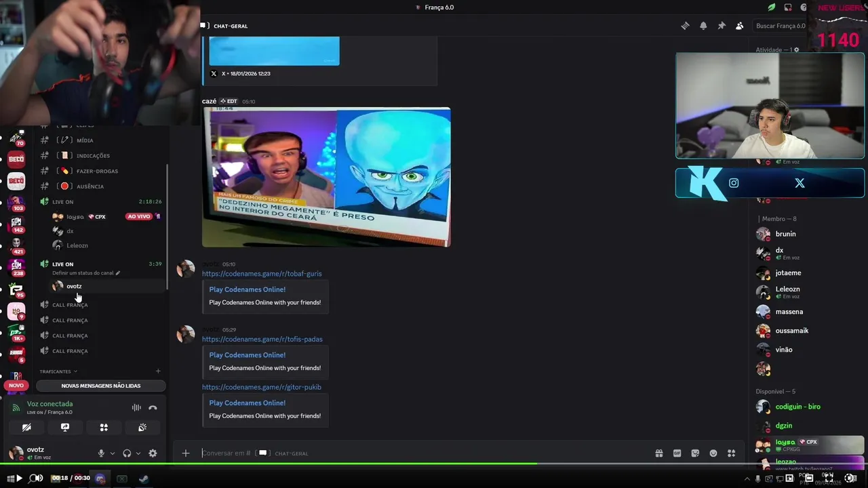
Task: Expand headphone output options arrow
Action: click(138, 453)
